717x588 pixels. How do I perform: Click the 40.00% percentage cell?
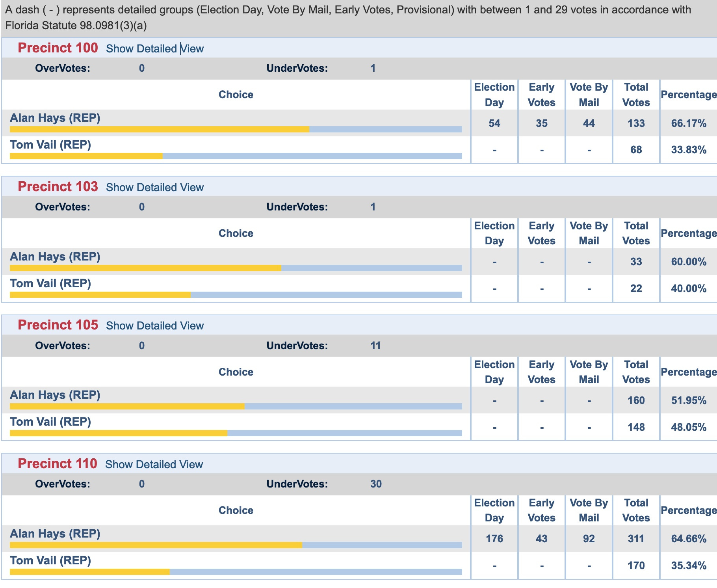pyautogui.click(x=689, y=288)
